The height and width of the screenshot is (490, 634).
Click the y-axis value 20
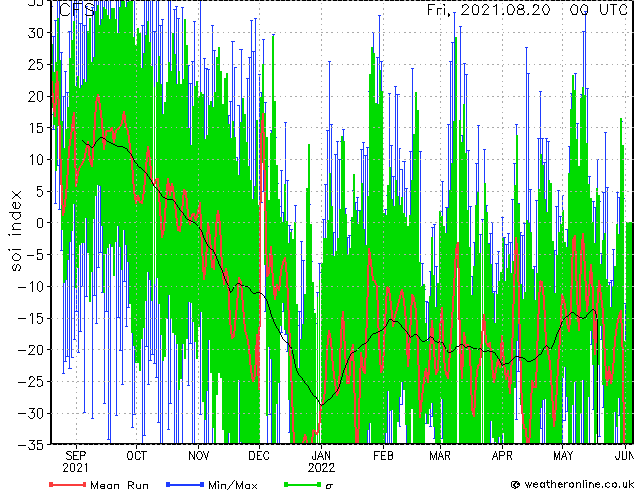pyautogui.click(x=36, y=96)
